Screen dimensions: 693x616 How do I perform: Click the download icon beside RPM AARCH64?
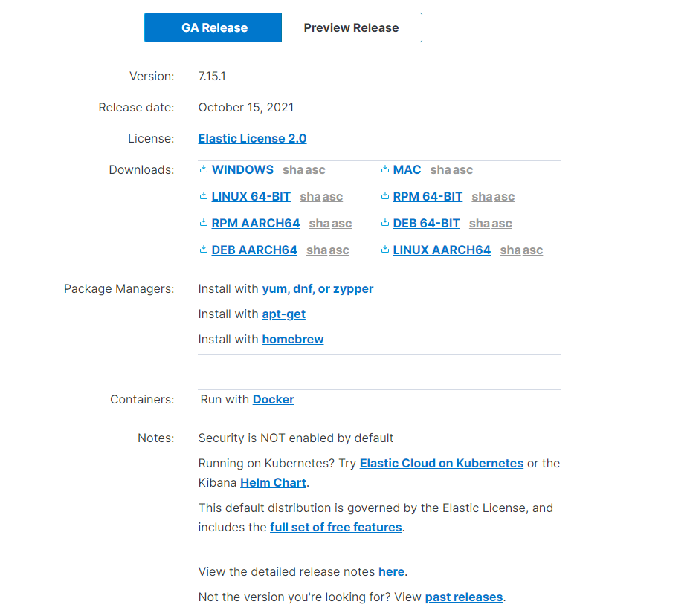pyautogui.click(x=203, y=223)
